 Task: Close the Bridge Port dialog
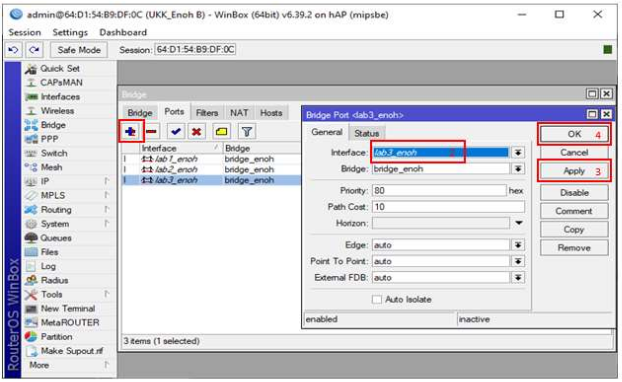pos(607,115)
